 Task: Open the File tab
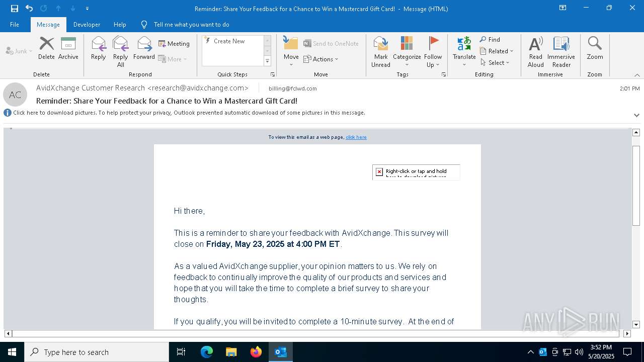tap(15, 24)
